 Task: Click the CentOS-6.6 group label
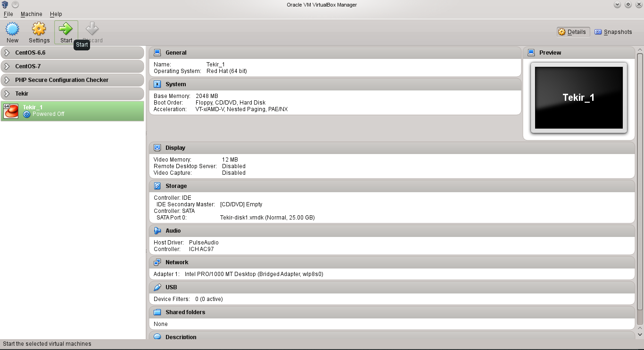click(x=30, y=53)
